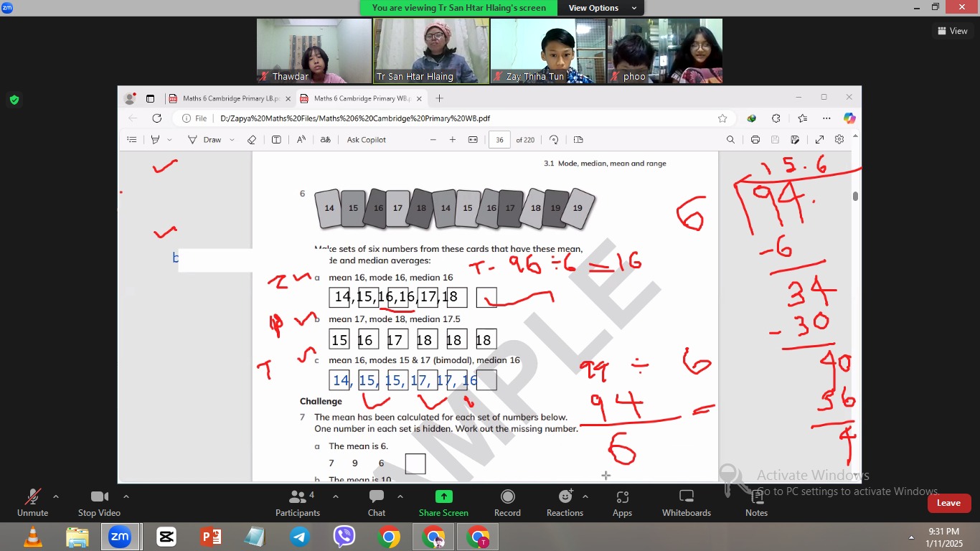Click Share Screen in Zoom toolbar
This screenshot has height=551, width=980.
443,503
